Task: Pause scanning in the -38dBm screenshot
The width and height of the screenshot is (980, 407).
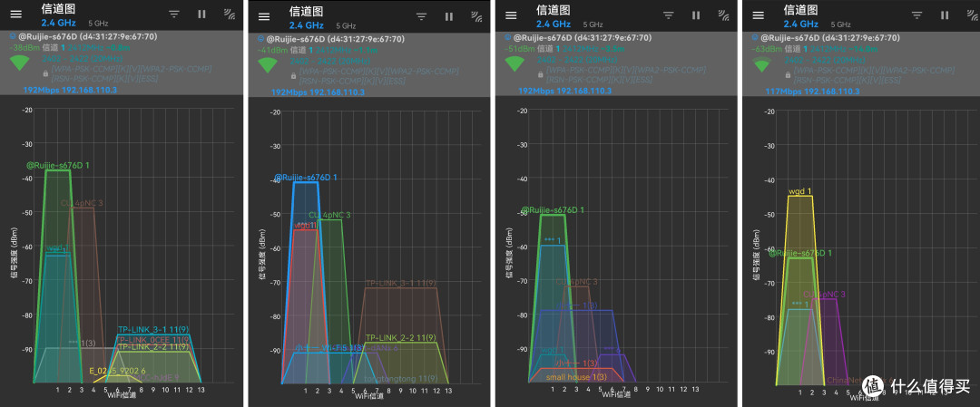Action: tap(201, 15)
